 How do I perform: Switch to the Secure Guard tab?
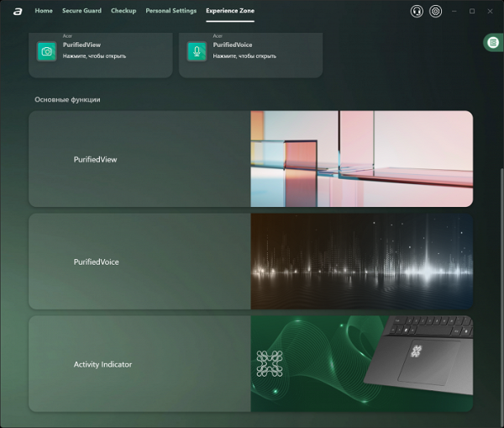81,11
